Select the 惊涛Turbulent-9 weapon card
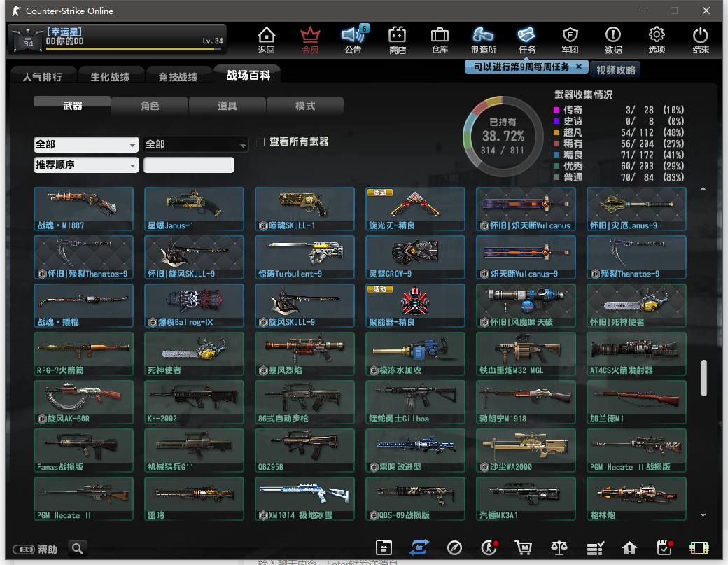728x565 pixels. pyautogui.click(x=304, y=257)
